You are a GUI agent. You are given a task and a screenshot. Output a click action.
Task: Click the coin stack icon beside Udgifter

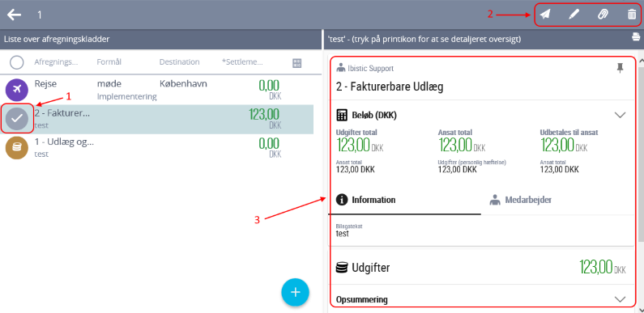pos(342,268)
